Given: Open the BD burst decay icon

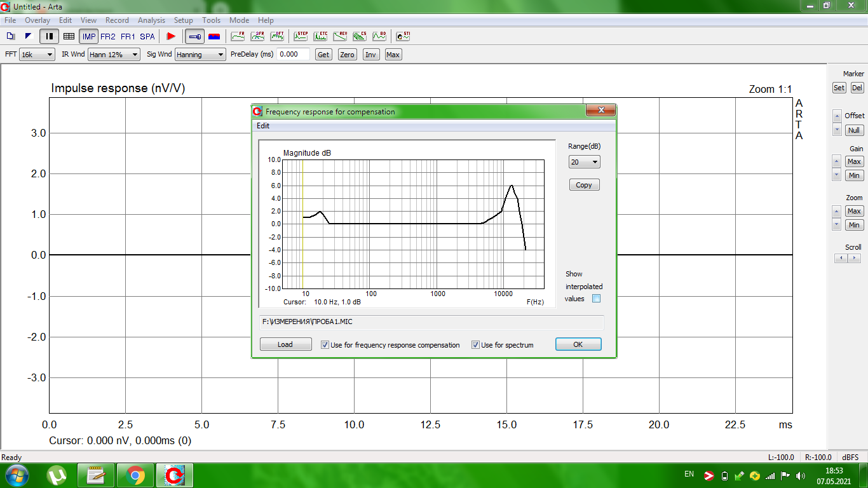Looking at the screenshot, I should (379, 36).
